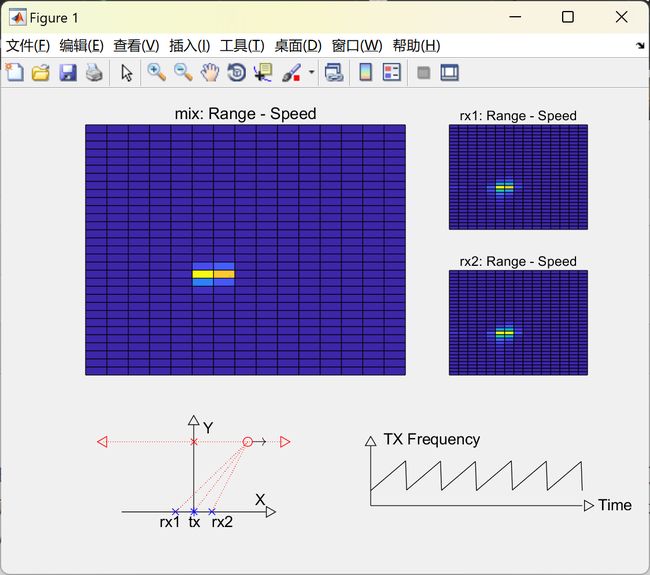Click the peak in rx1 Range-Speed plot

504,187
